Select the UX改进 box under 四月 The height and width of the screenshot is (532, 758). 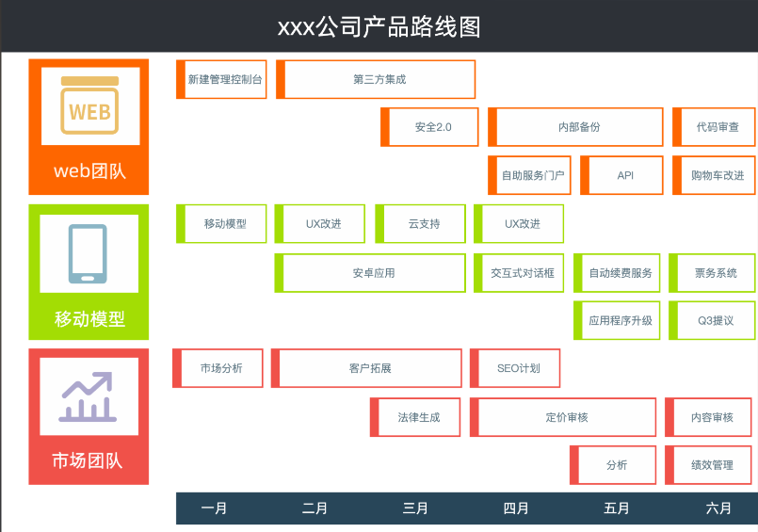(519, 224)
